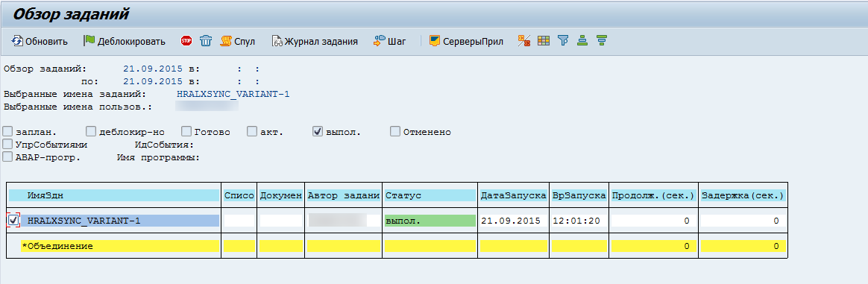Click the Деблокировать flag button
This screenshot has width=868, height=284.
pos(125,41)
